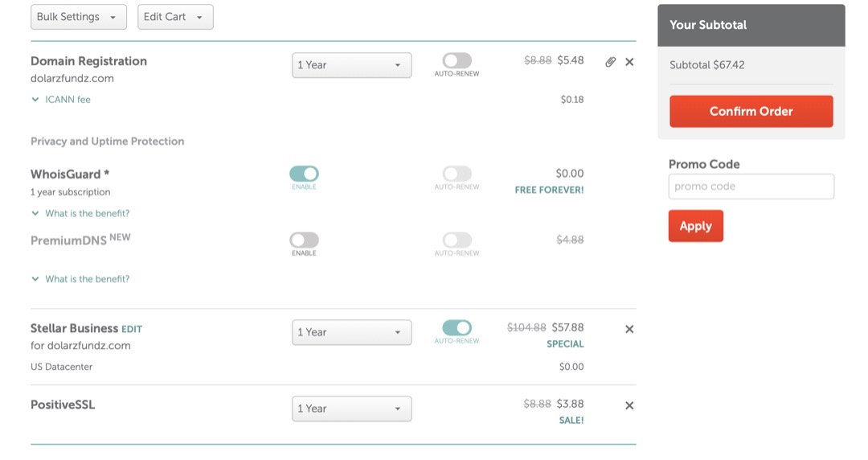
Task: Open the Edit Cart menu
Action: pyautogui.click(x=175, y=17)
